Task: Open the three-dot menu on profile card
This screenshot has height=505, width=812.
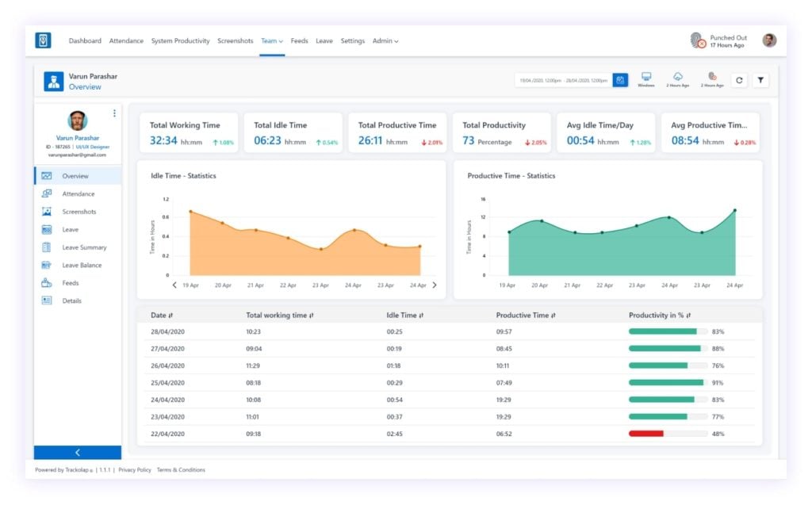Action: point(114,113)
